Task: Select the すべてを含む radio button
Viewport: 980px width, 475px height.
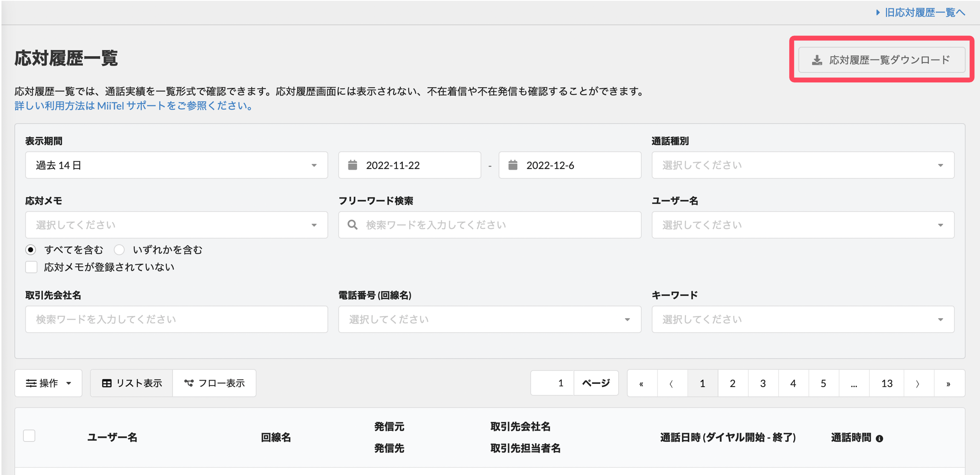Action: (31, 250)
